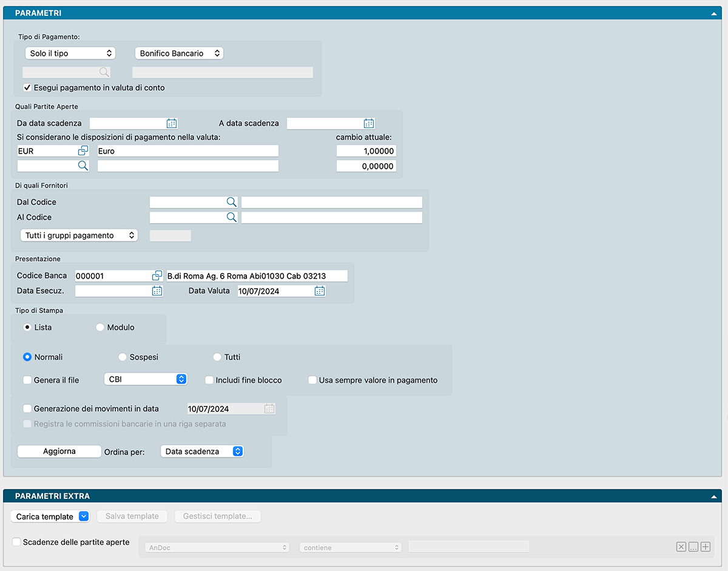The height and width of the screenshot is (571, 728).
Task: Open calendar for A data scadenza
Action: pos(369,123)
